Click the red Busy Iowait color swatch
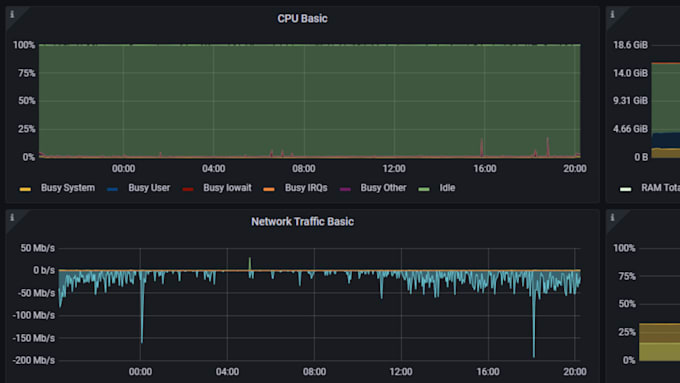The width and height of the screenshot is (680, 383). pos(188,189)
